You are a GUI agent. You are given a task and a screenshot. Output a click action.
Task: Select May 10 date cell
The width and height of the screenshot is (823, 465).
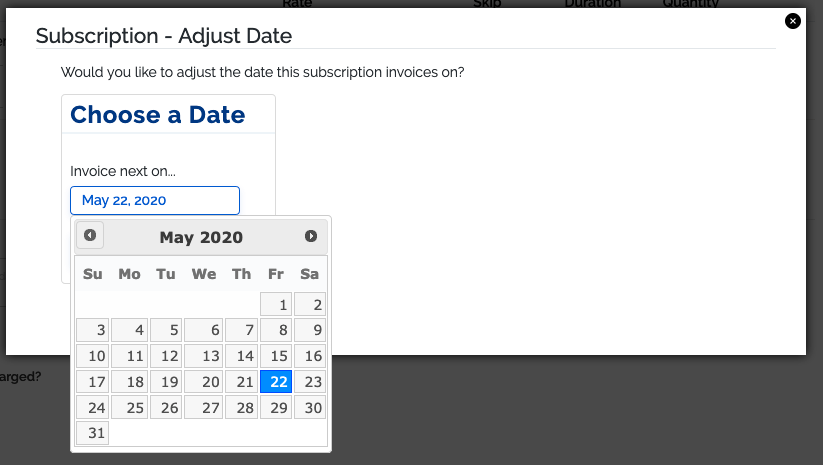pos(92,356)
